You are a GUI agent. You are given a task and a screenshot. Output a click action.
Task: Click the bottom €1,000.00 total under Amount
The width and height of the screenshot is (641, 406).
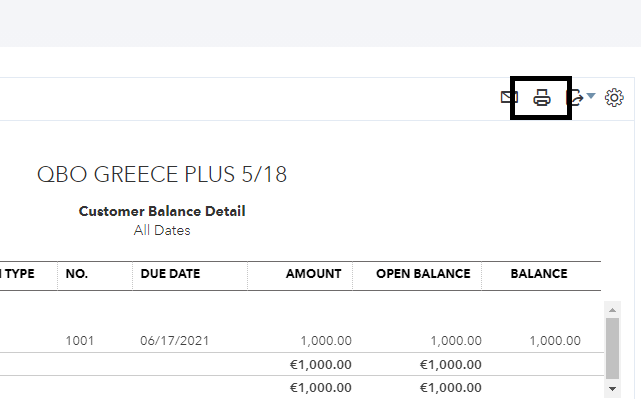(x=320, y=387)
